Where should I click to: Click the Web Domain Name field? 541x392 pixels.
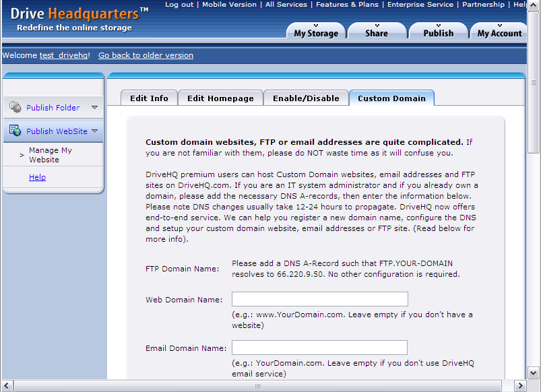319,299
